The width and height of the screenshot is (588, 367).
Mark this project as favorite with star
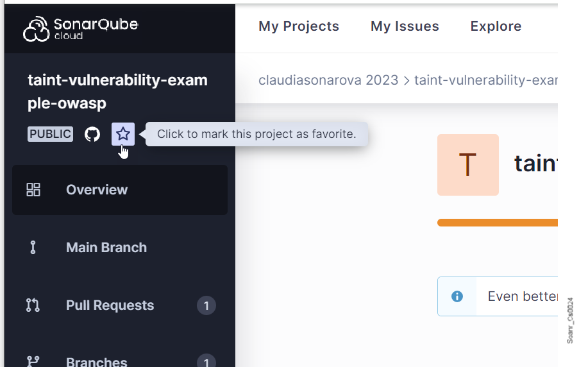(x=123, y=134)
